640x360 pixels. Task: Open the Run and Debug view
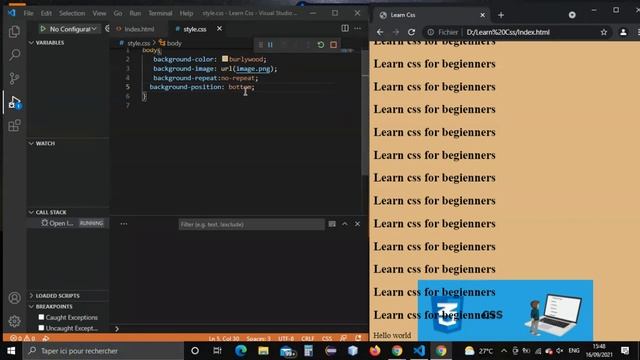[x=14, y=102]
